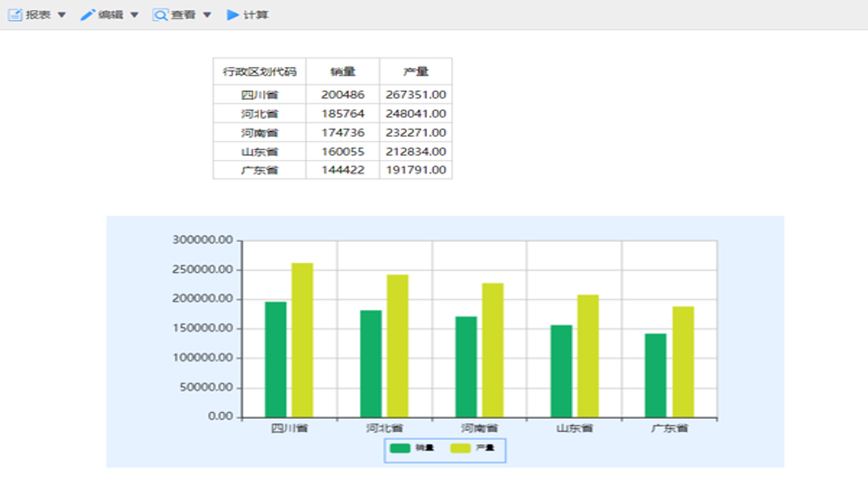The image size is (868, 488).
Task: Select the 河南省 table cell
Action: [260, 133]
